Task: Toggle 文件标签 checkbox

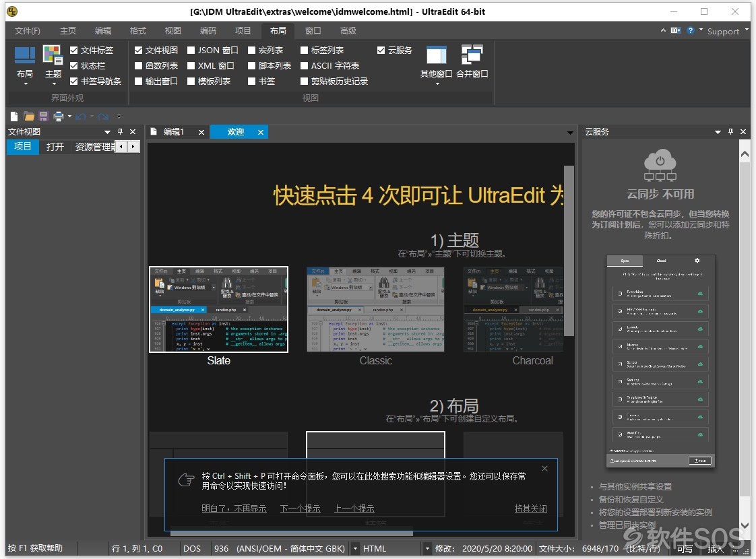Action: click(73, 50)
